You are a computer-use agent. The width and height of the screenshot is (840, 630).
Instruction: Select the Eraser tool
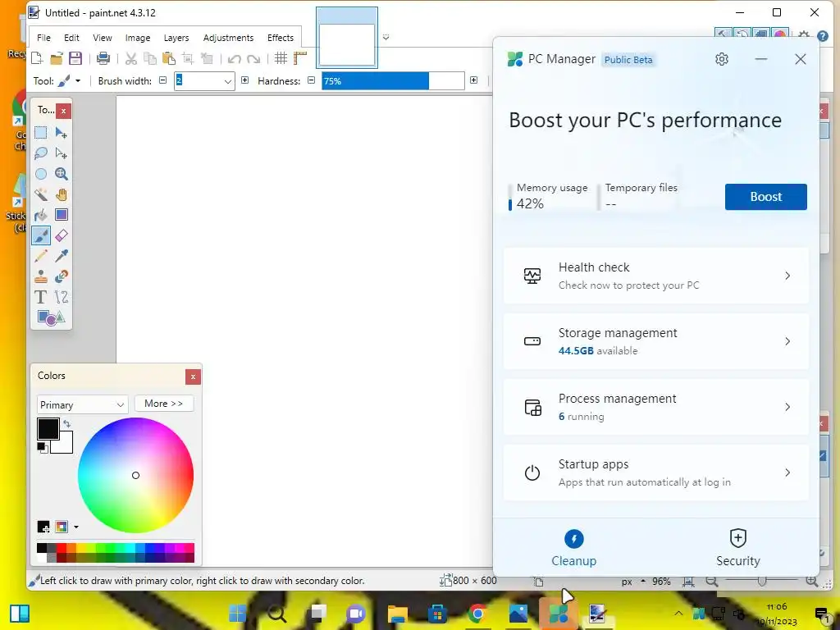coord(61,235)
